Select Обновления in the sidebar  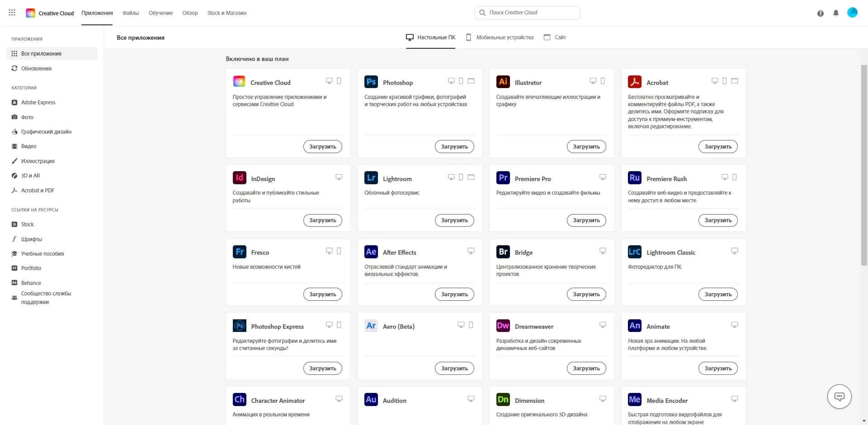[36, 69]
